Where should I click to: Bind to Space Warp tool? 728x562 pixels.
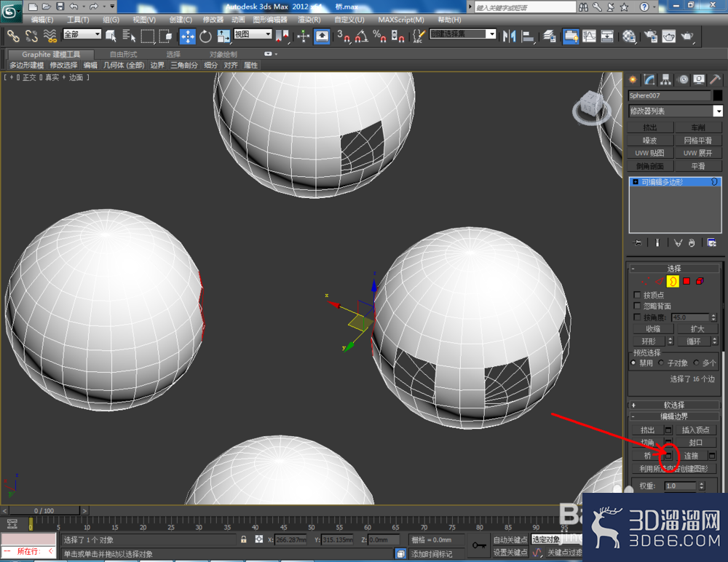tap(50, 36)
